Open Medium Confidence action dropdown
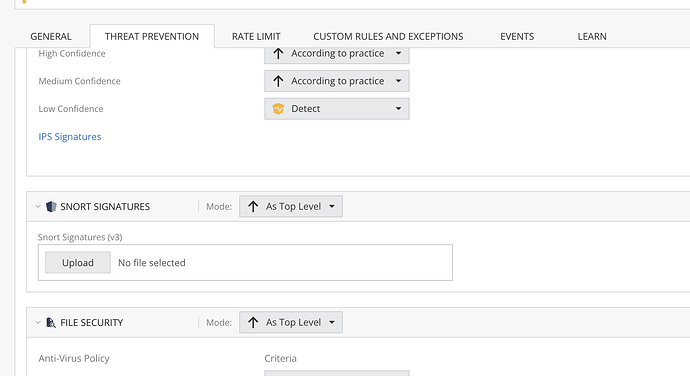 click(x=337, y=81)
